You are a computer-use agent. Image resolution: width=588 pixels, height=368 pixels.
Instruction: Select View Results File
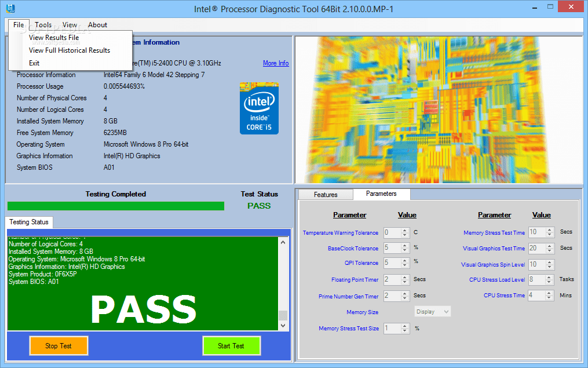53,37
